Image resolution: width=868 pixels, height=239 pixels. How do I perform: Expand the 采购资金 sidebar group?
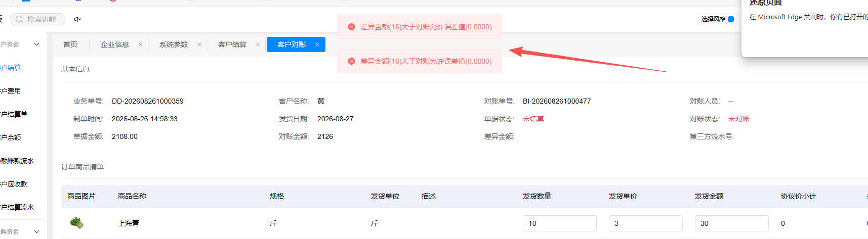[36, 231]
